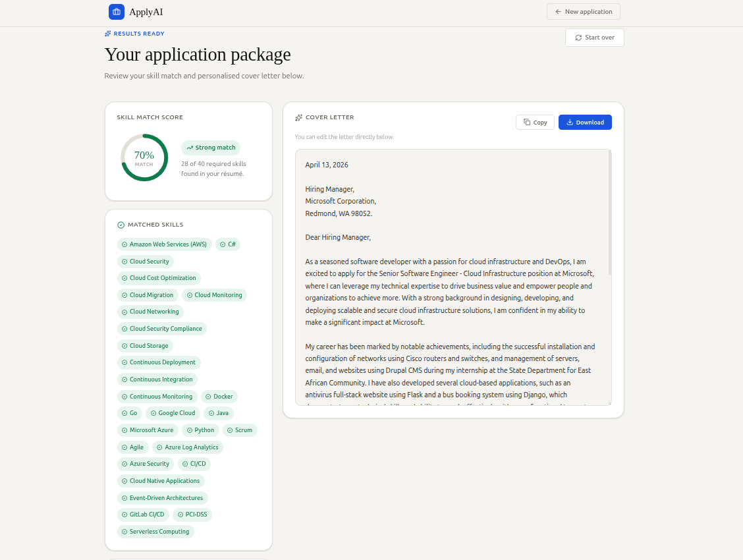
Task: Click the Go skill chip
Action: [x=129, y=413]
